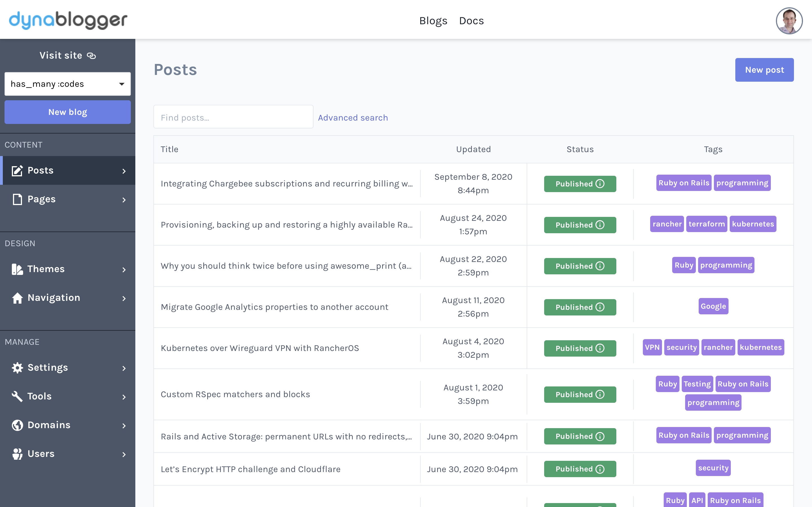Click the Navigation house icon
This screenshot has width=812, height=507.
click(17, 298)
